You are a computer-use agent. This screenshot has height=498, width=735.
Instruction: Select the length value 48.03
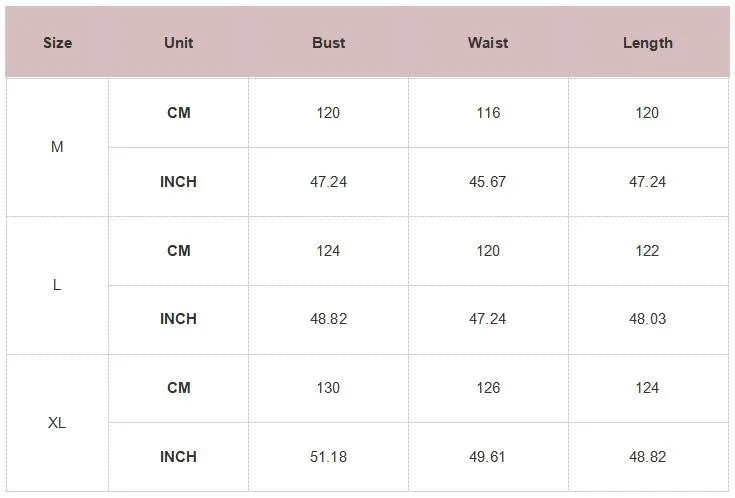click(x=647, y=319)
